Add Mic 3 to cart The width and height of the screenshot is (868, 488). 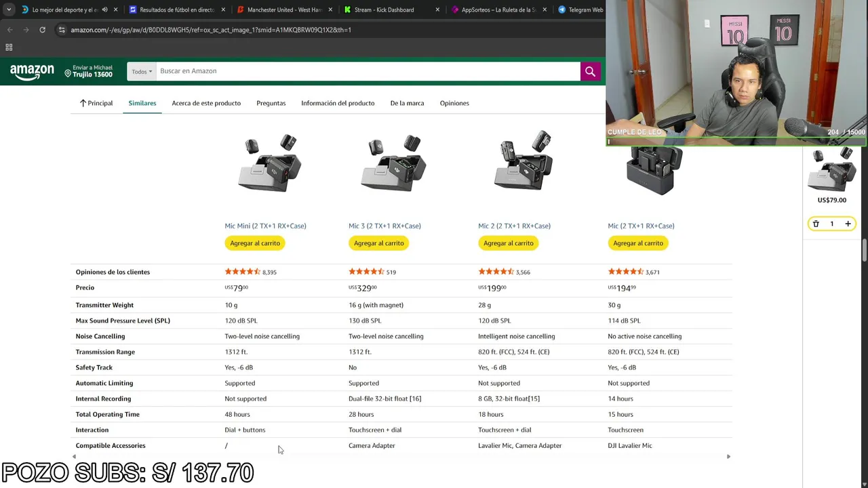pos(378,243)
